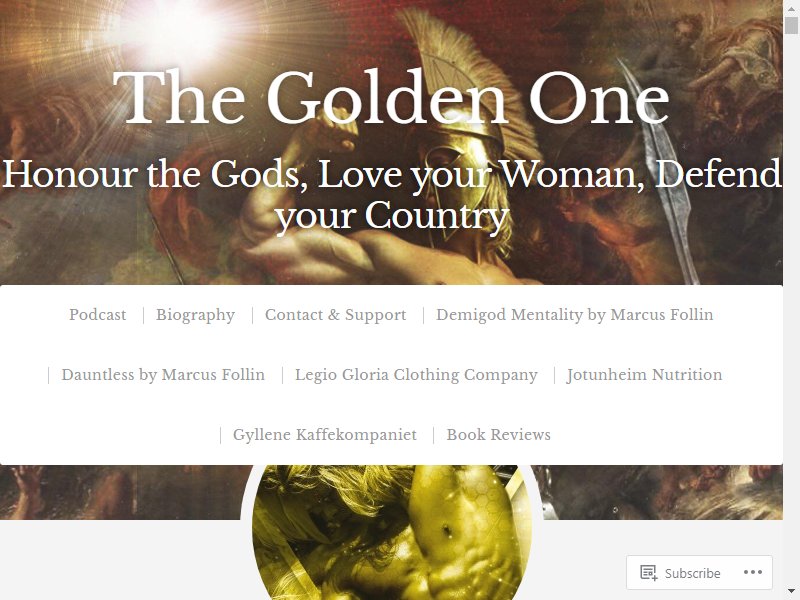Open Dauntless by Marcus Follin
Viewport: 800px width, 600px height.
(163, 375)
